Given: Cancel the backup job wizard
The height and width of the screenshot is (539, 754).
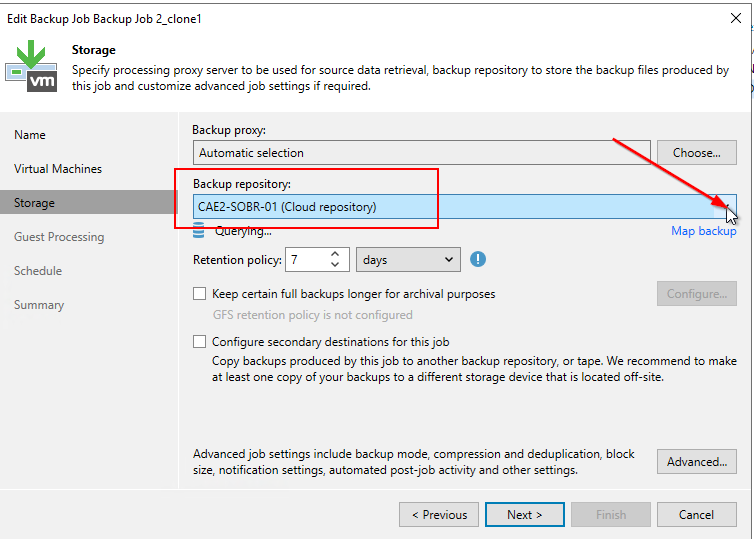Looking at the screenshot, I should (696, 514).
